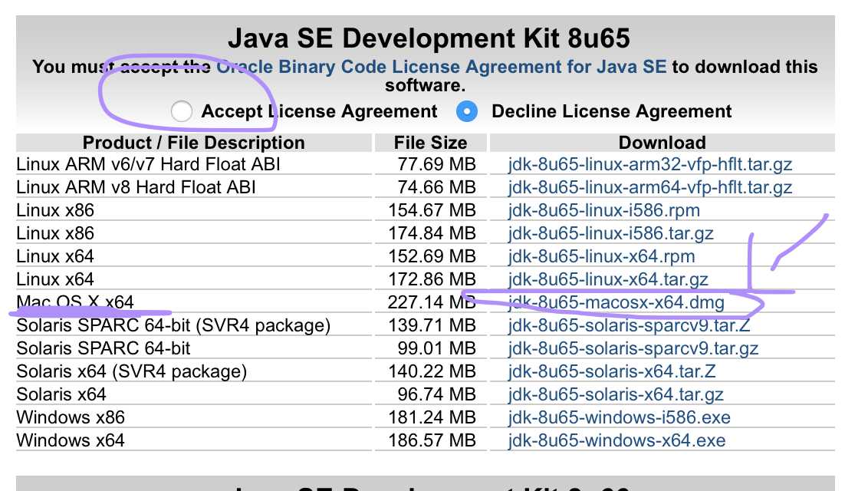The image size is (868, 491).
Task: Download jdk-8u65-macosx-x64.dmg
Action: [x=616, y=303]
